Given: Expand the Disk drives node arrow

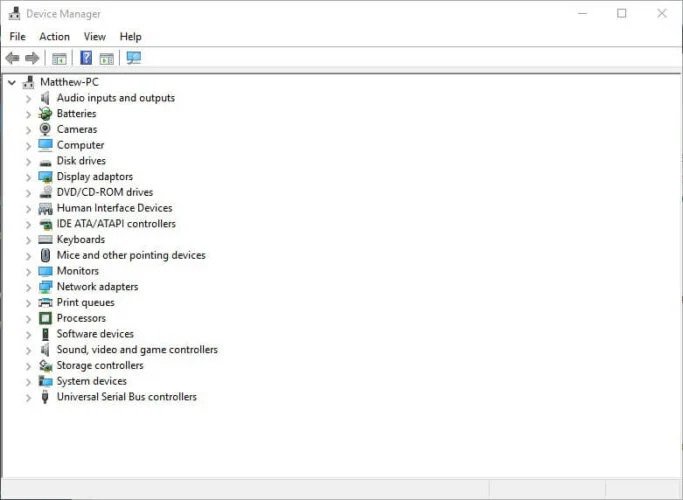Looking at the screenshot, I should click(x=29, y=162).
